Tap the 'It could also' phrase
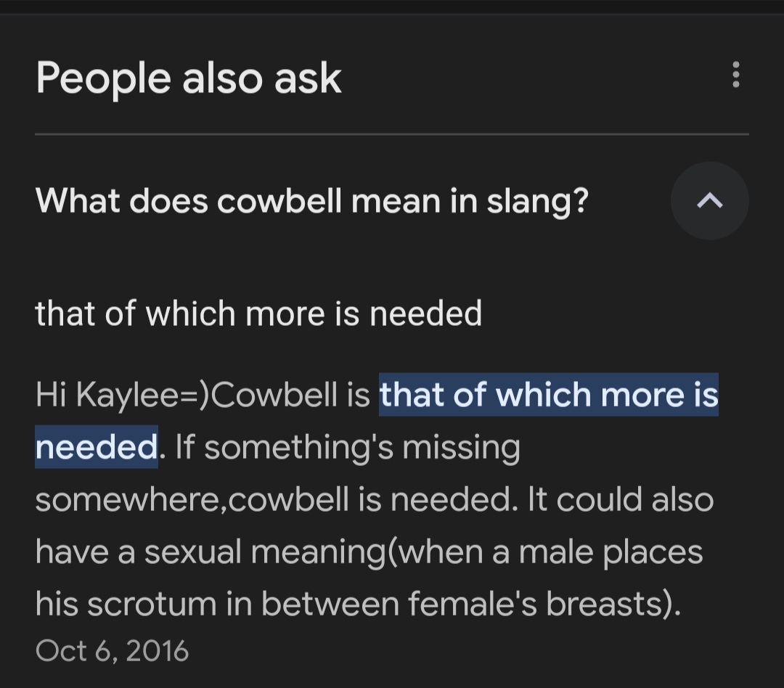This screenshot has height=688, width=784. tap(621, 499)
